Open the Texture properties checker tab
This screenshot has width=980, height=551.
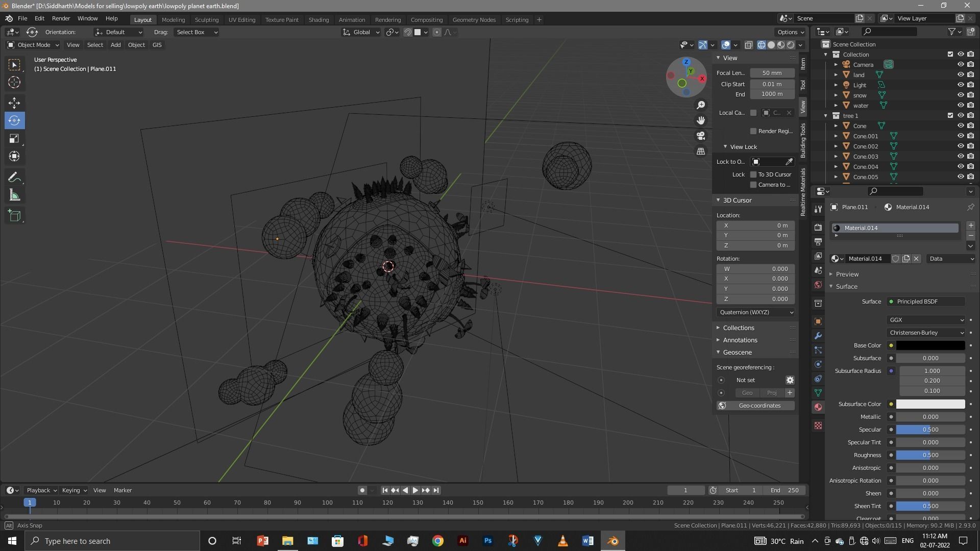click(818, 425)
